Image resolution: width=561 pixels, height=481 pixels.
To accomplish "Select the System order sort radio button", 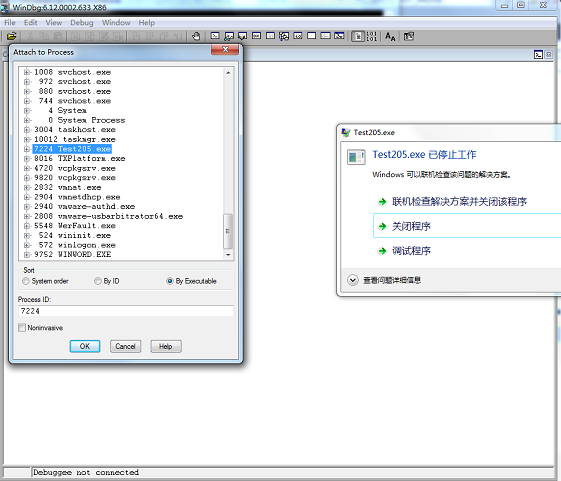I will click(26, 281).
